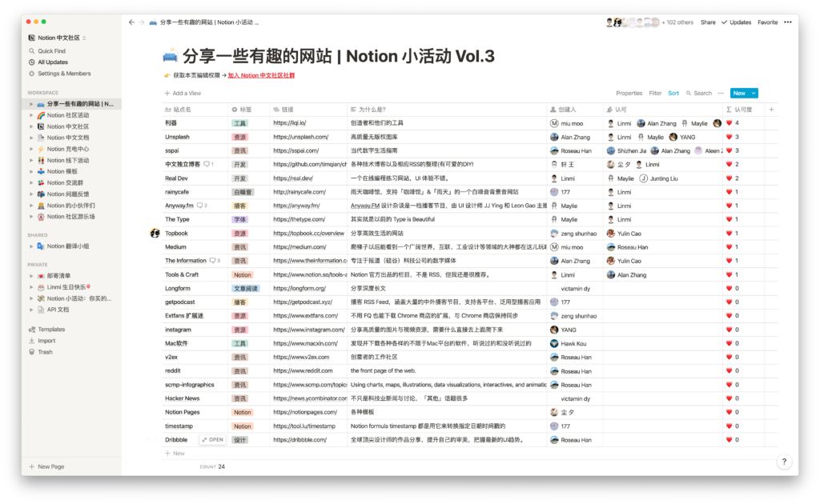The width and height of the screenshot is (820, 504).
Task: Expand the Notion 中文文档 page
Action: coord(31,138)
